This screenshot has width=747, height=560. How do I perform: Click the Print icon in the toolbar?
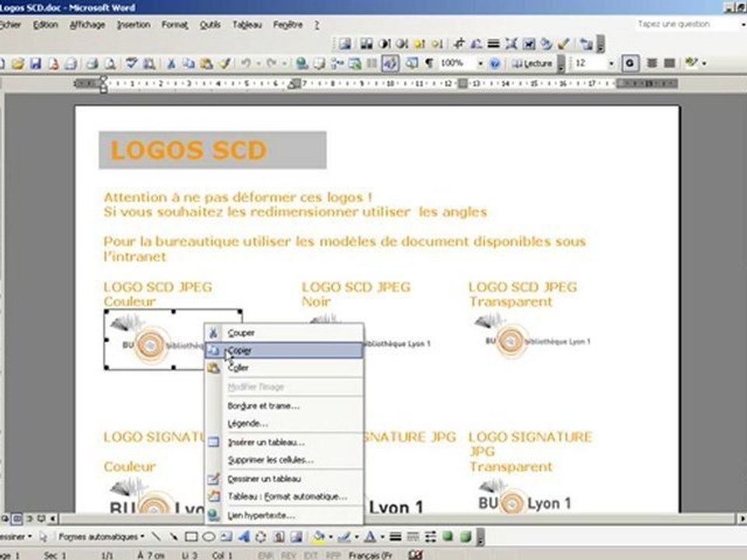click(x=92, y=63)
